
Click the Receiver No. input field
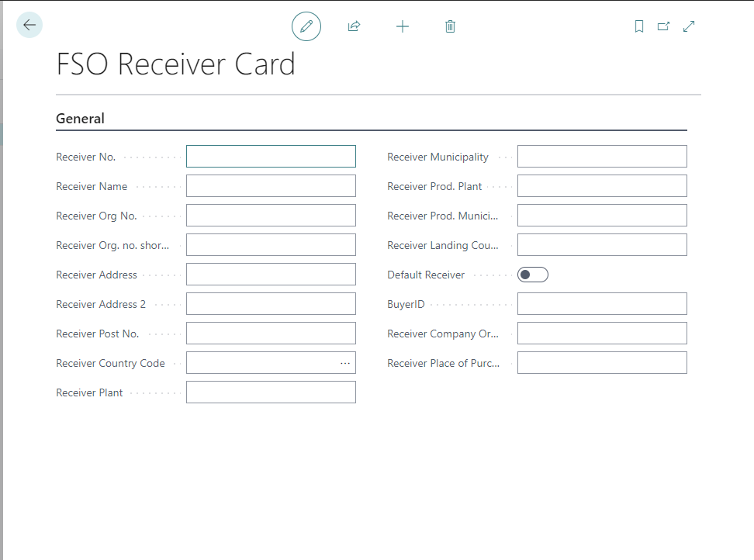coord(271,157)
